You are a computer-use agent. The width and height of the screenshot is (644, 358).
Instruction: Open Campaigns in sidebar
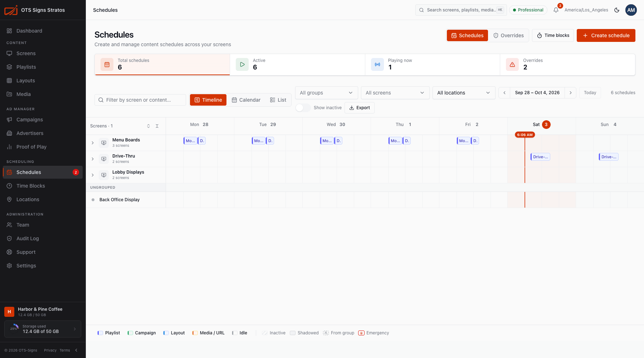(x=43, y=120)
